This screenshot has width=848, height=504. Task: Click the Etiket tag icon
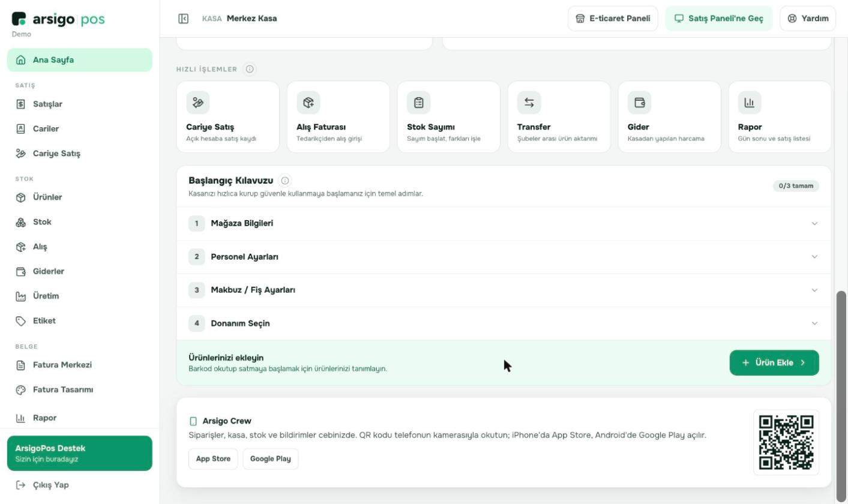tap(21, 321)
